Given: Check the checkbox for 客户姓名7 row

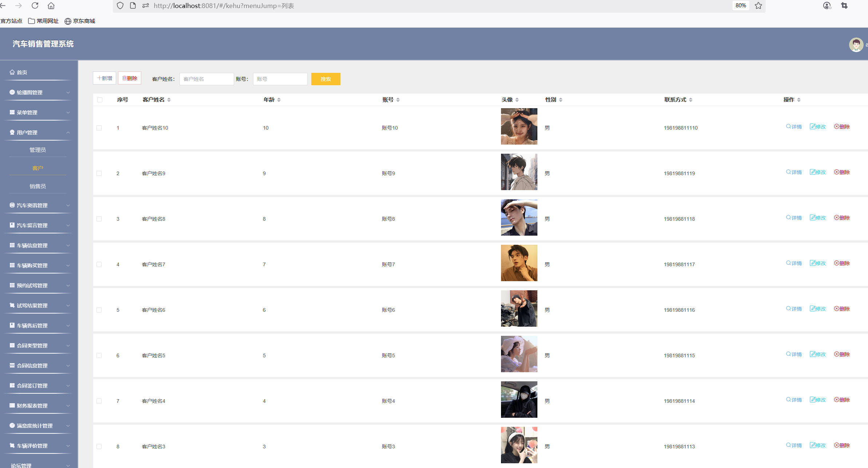Looking at the screenshot, I should (x=99, y=264).
